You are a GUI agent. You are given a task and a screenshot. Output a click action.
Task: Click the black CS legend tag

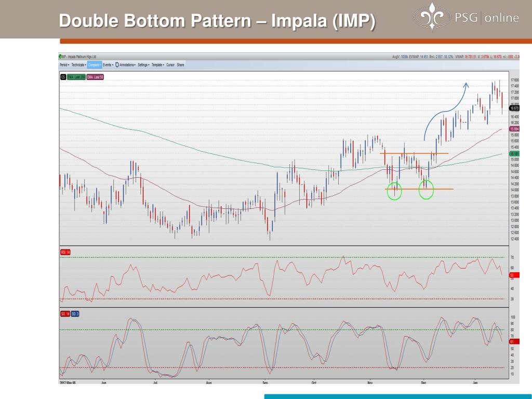click(x=63, y=77)
